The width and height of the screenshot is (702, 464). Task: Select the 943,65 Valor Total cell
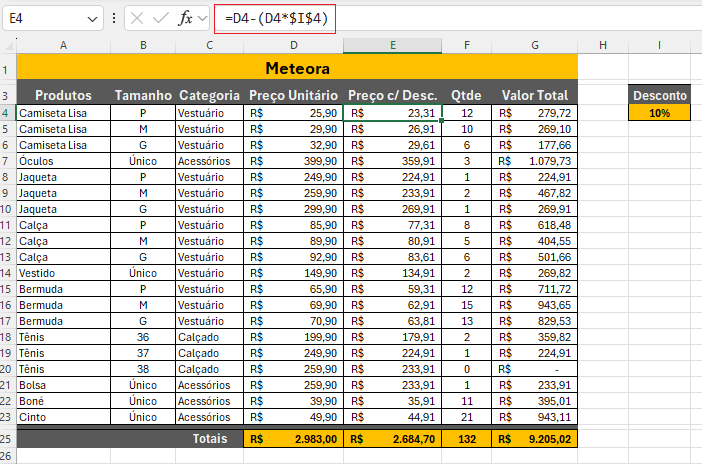[535, 305]
